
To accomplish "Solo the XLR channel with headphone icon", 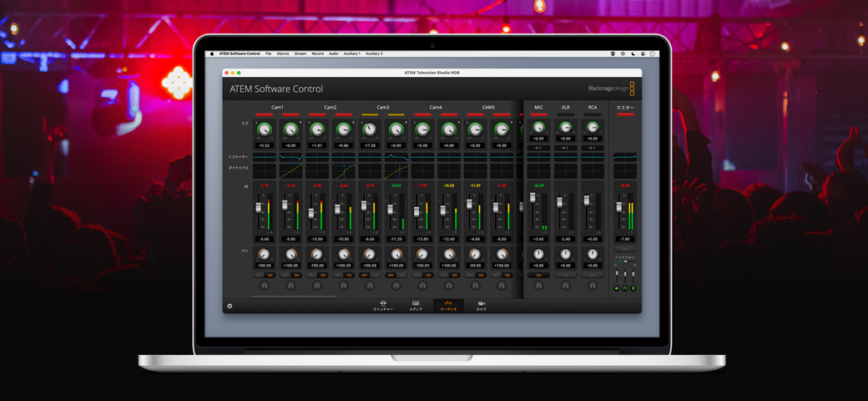I will coord(565,285).
